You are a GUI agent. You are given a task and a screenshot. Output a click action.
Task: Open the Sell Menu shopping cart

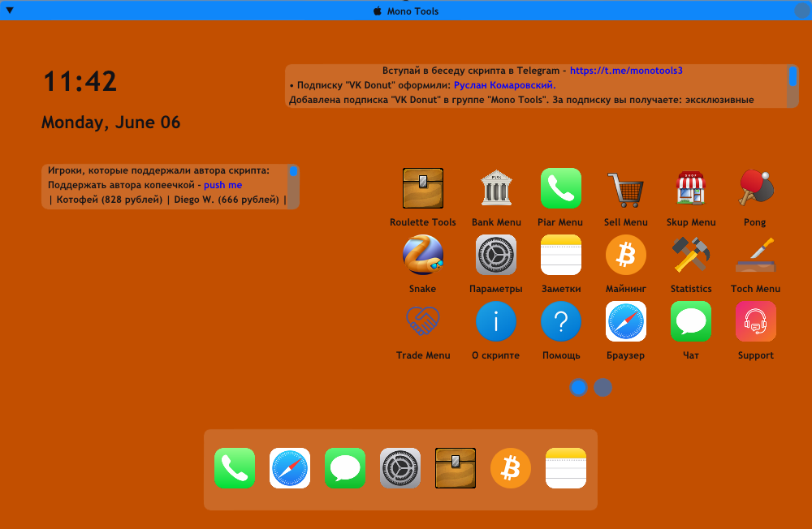coord(625,189)
